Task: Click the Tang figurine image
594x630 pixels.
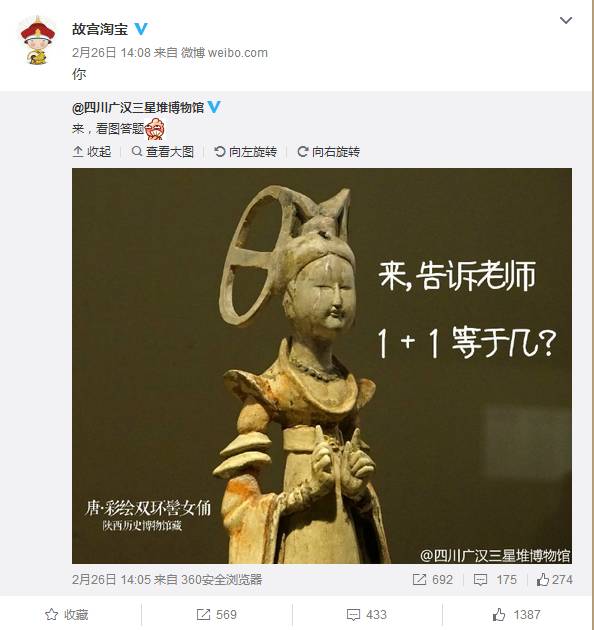Action: tap(322, 366)
